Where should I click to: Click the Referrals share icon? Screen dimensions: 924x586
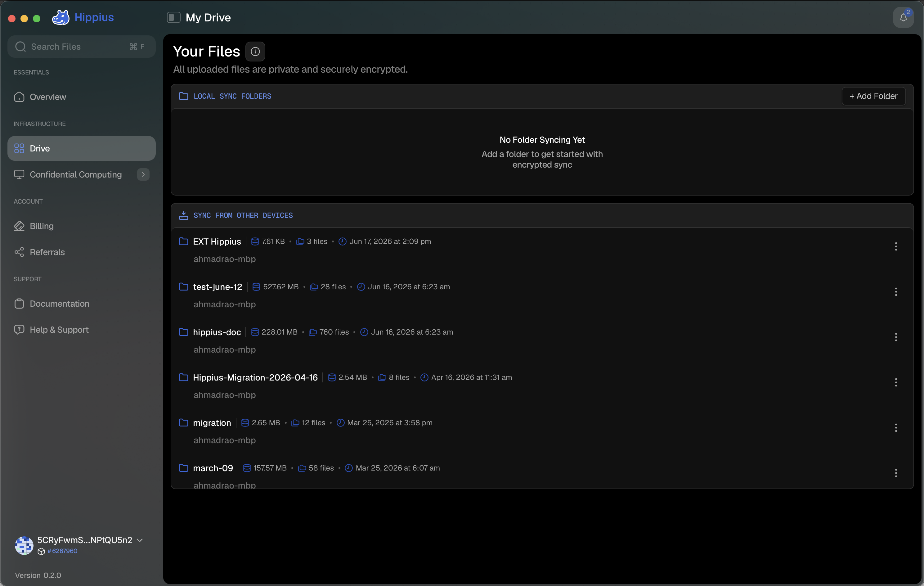(x=19, y=252)
